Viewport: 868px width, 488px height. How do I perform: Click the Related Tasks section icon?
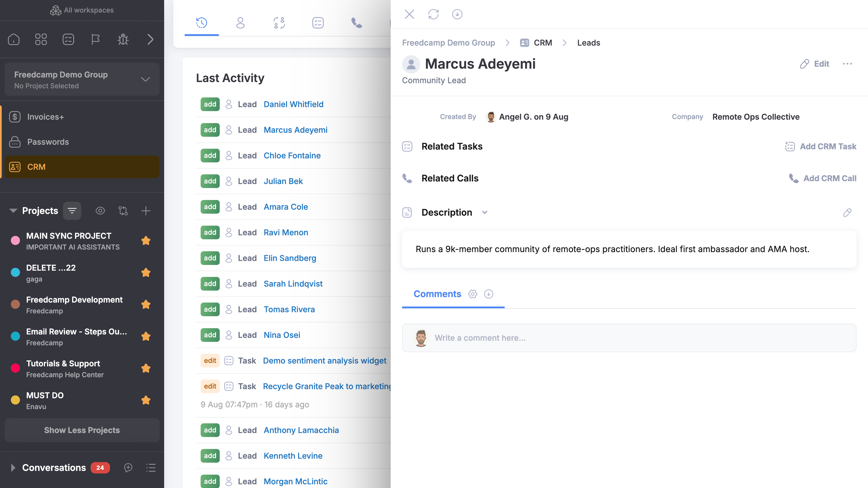pyautogui.click(x=407, y=146)
